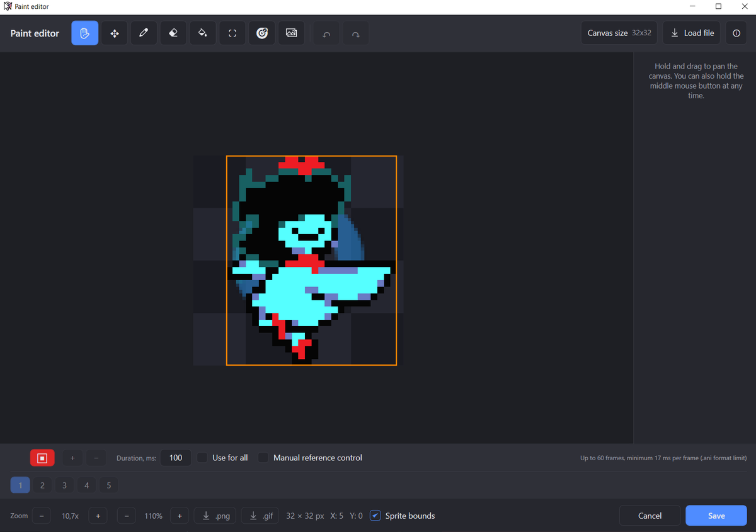Switch to frame 3 tab
The height and width of the screenshot is (532, 756).
coord(64,485)
